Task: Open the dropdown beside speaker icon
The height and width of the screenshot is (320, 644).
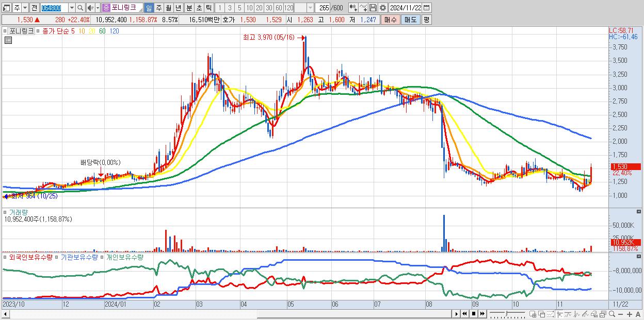Action: 97,8
